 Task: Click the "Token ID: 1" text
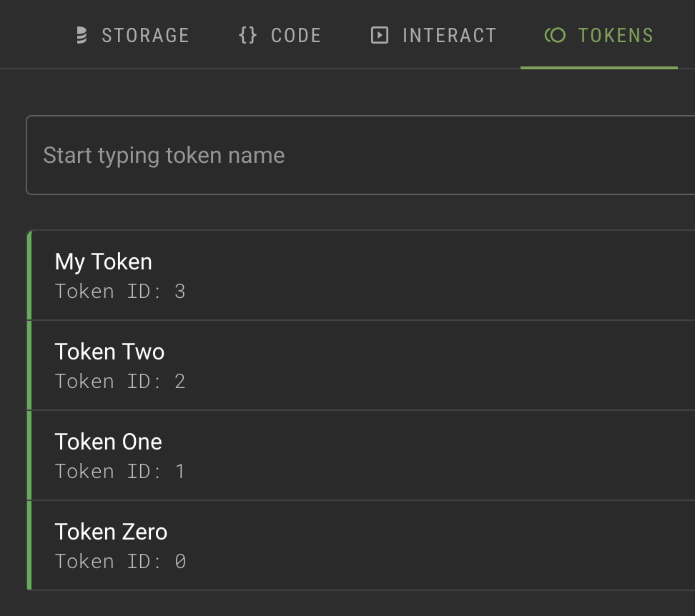point(120,472)
